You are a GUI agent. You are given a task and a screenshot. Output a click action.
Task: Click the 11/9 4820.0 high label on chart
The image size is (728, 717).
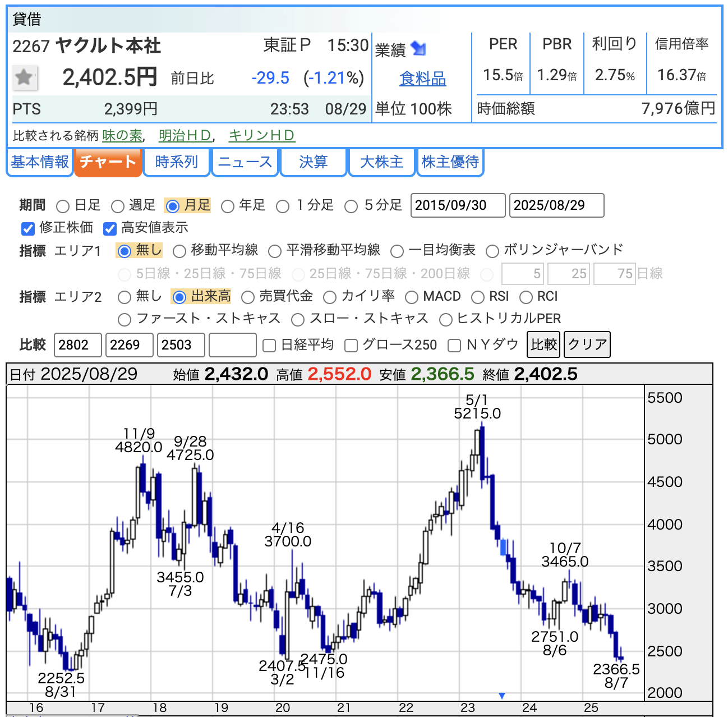pos(139,440)
